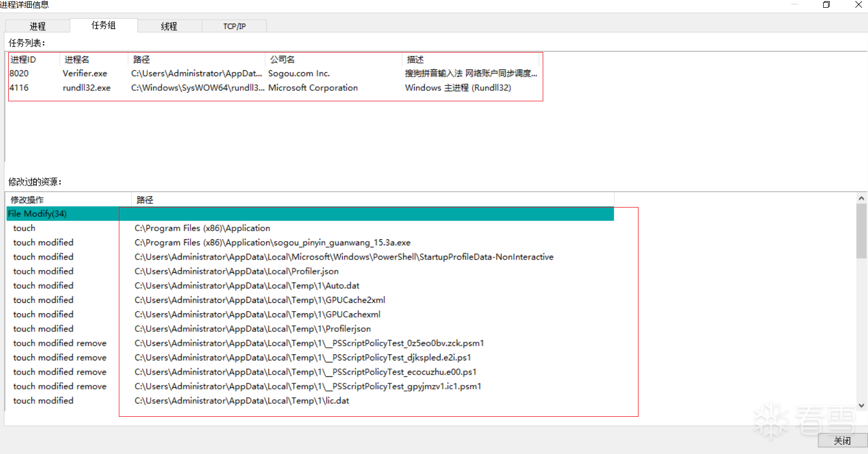
Task: Select the Verifier.exe process row
Action: point(85,73)
